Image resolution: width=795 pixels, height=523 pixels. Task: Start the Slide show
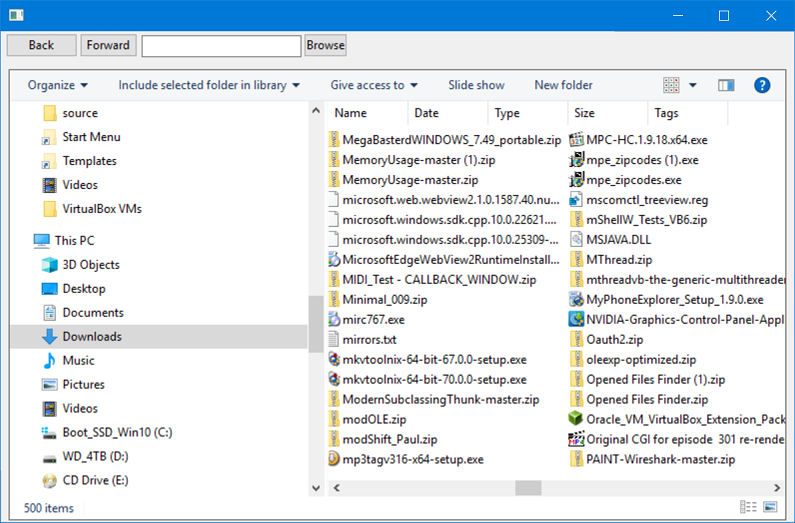point(476,85)
